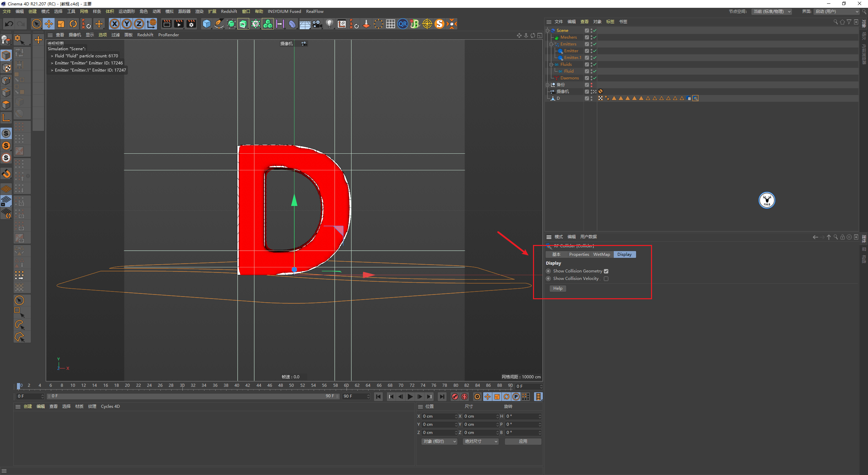Switch to the WetMap tab
868x475 pixels.
pos(601,254)
